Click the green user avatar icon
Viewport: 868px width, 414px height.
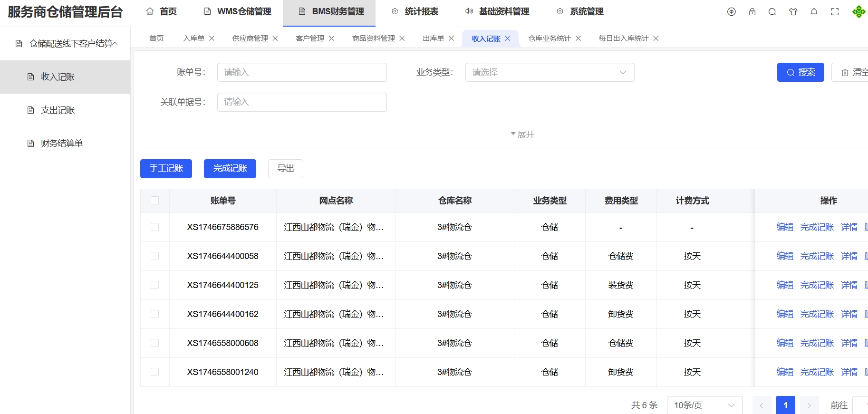tap(858, 12)
